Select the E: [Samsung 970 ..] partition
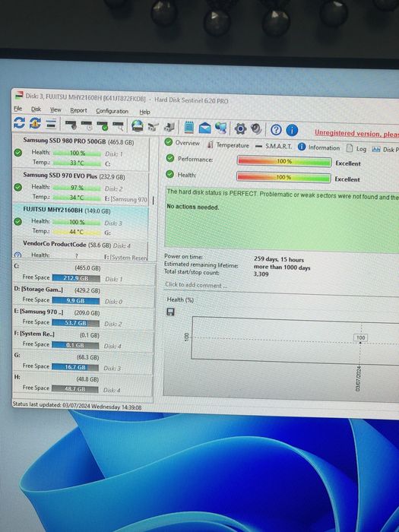399x532 pixels. point(83,318)
